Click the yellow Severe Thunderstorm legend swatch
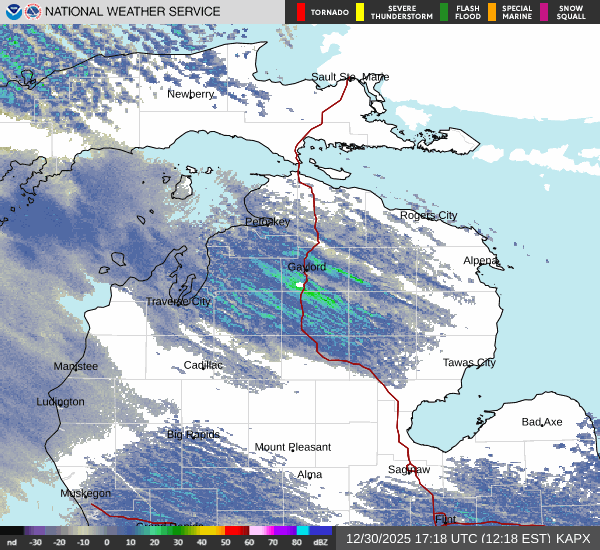 pos(360,12)
